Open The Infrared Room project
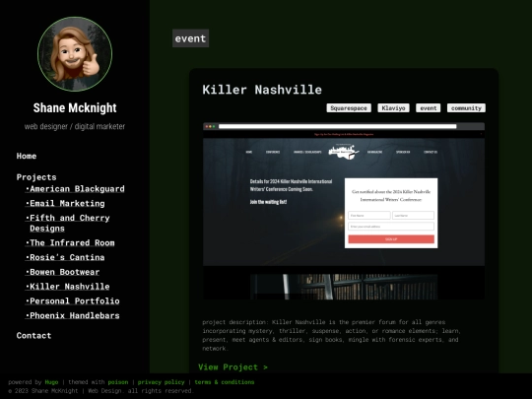Screen dimensions: 532x399 coord(70,243)
